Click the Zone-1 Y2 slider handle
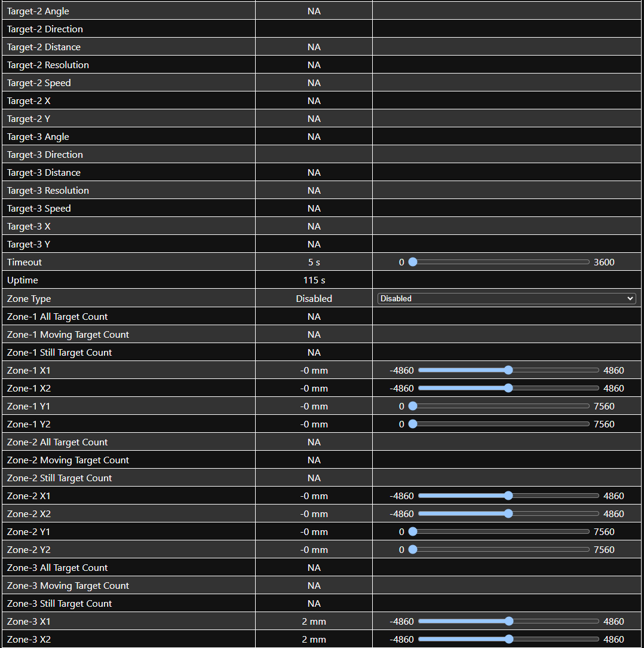The height and width of the screenshot is (648, 644). 412,424
